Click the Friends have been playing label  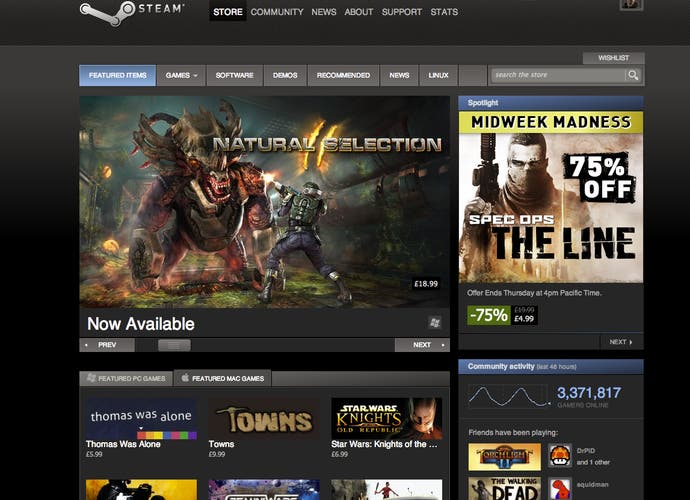pos(513,433)
